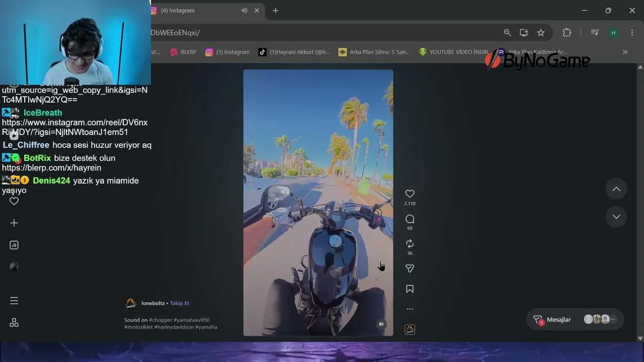Create a new post with the plus icon

[x=14, y=223]
